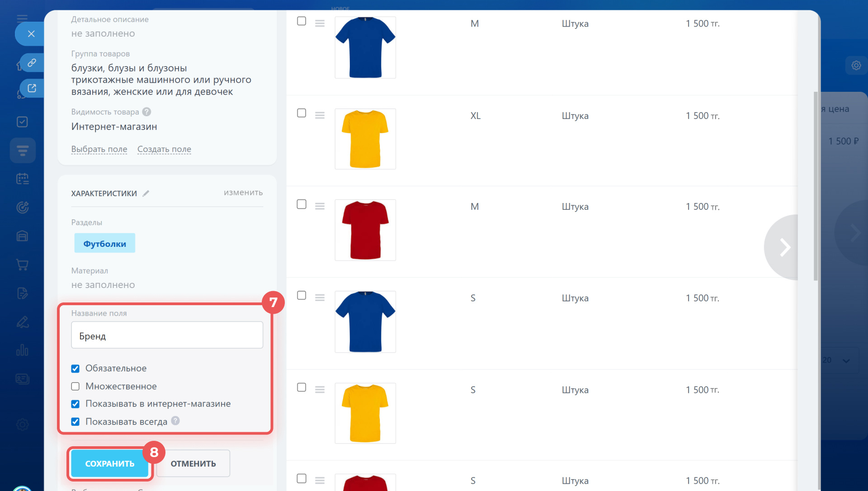Toggle Показывать в интернет-магазине checkbox
The height and width of the screenshot is (491, 868).
pos(75,404)
